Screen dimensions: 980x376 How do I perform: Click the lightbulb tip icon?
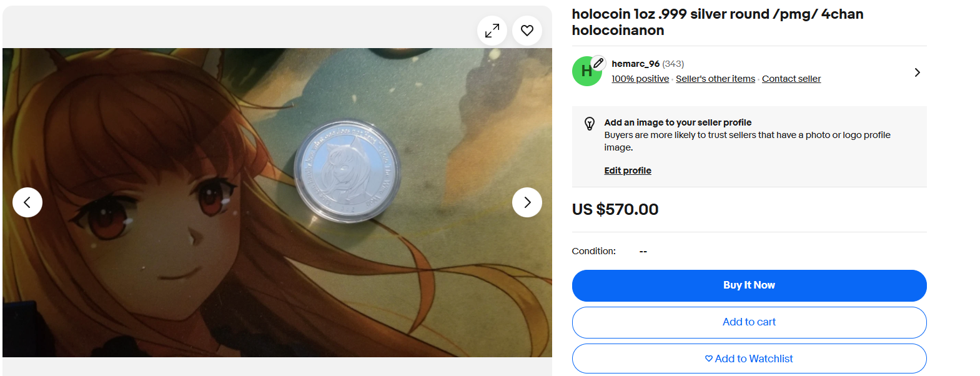coord(590,124)
